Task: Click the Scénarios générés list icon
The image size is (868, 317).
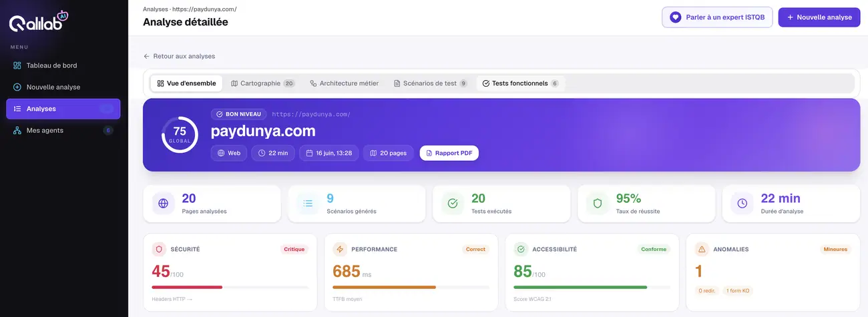Action: [308, 204]
